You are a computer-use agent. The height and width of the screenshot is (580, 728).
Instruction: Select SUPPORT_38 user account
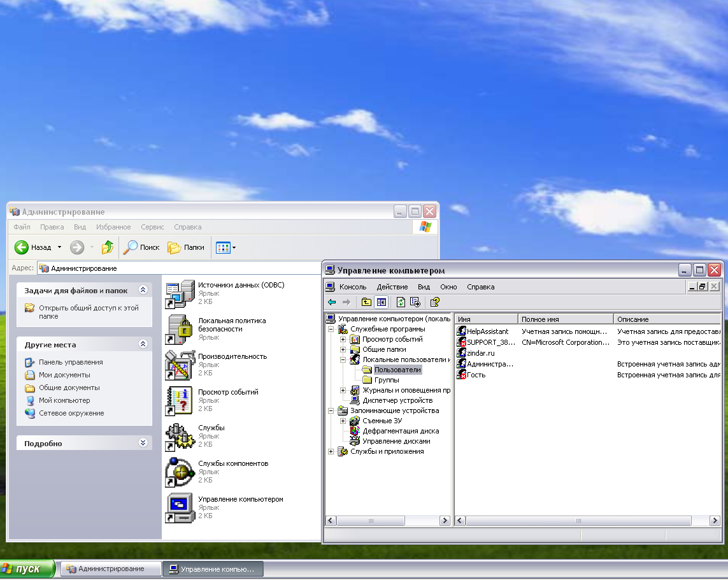pos(486,342)
